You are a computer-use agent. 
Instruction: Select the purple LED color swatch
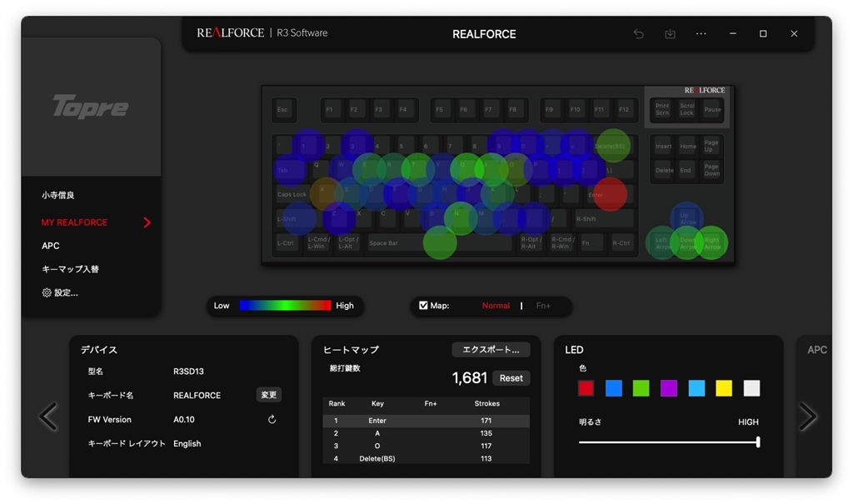[669, 388]
